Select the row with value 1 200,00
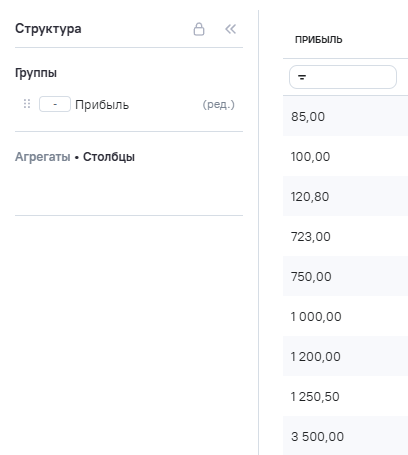The image size is (408, 455). (x=345, y=356)
